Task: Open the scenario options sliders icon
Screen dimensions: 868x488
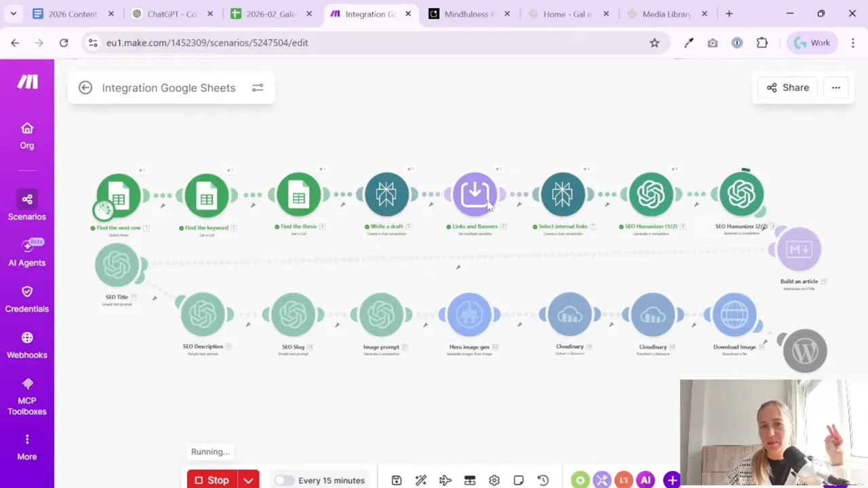Action: tap(258, 87)
